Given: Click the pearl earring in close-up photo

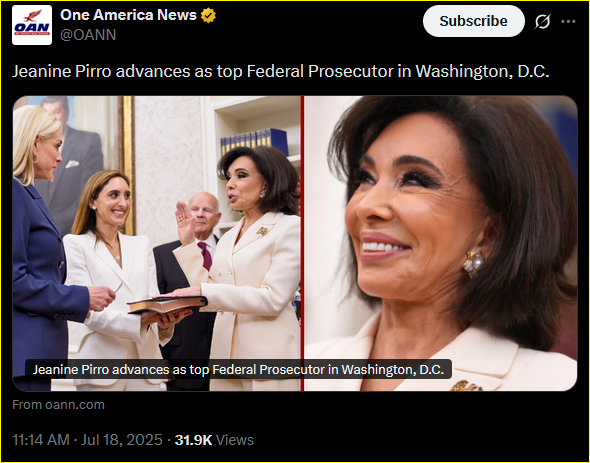Looking at the screenshot, I should pos(473,263).
